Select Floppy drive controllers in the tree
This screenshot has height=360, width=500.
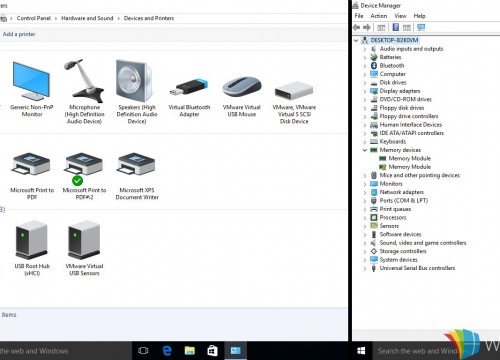tap(409, 116)
